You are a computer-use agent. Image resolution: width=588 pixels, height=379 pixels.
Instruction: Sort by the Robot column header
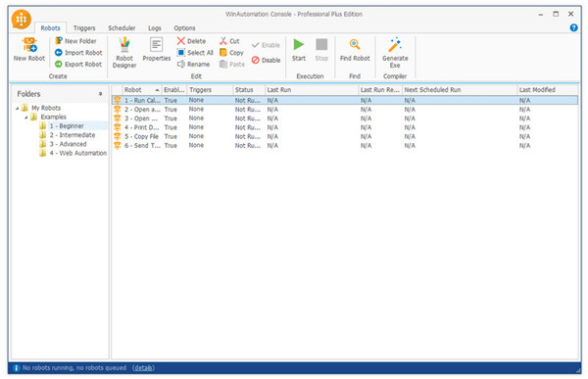(x=142, y=89)
